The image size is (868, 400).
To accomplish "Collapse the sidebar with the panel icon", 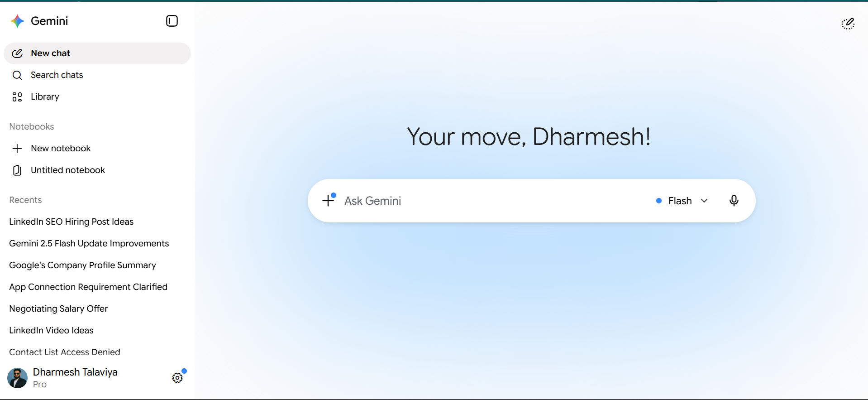I will coord(172,21).
